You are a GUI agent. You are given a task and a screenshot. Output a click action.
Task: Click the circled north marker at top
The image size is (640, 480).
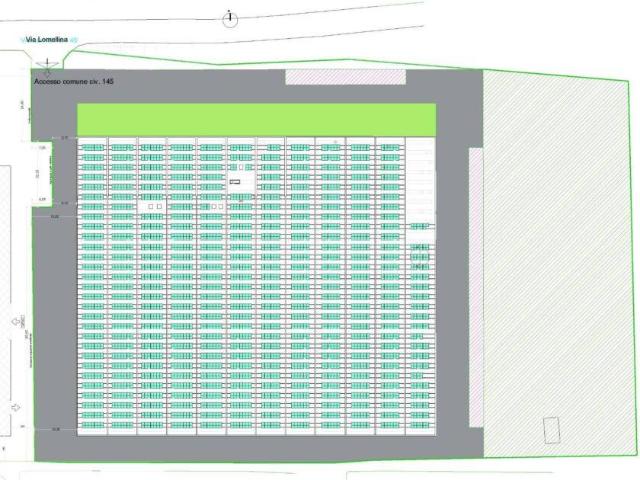pos(230,18)
